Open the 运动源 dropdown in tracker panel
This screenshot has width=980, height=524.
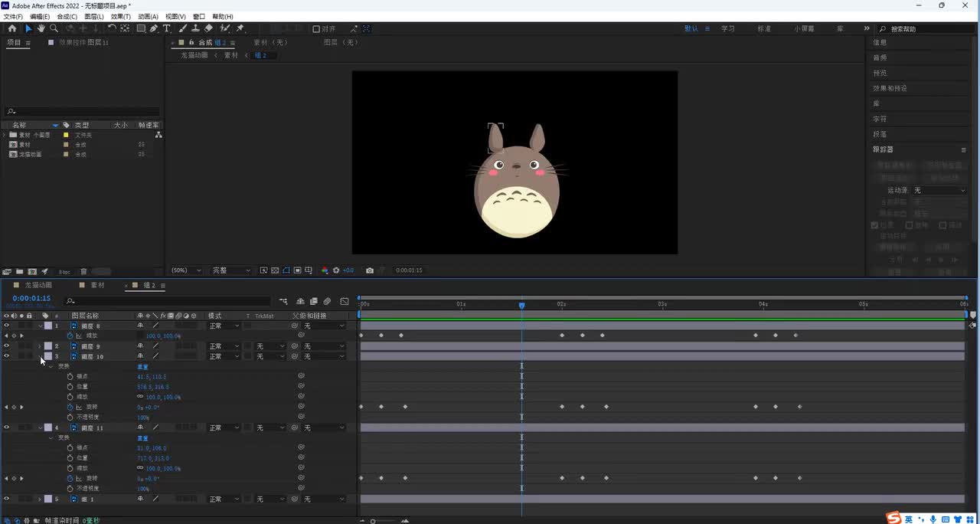click(940, 190)
